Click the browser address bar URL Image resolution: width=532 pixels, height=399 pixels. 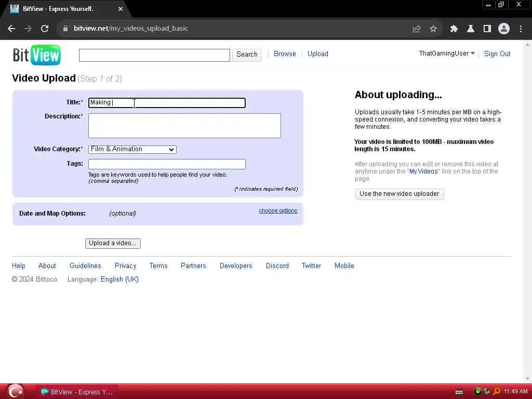130,29
